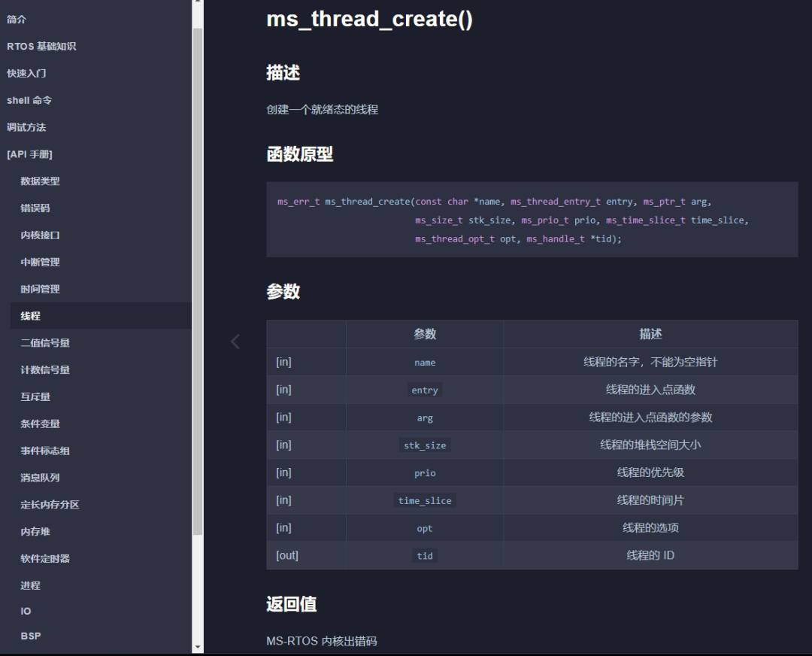This screenshot has width=812, height=656.
Task: Click the text 创建一个就绪态的线程
Action: point(322,110)
